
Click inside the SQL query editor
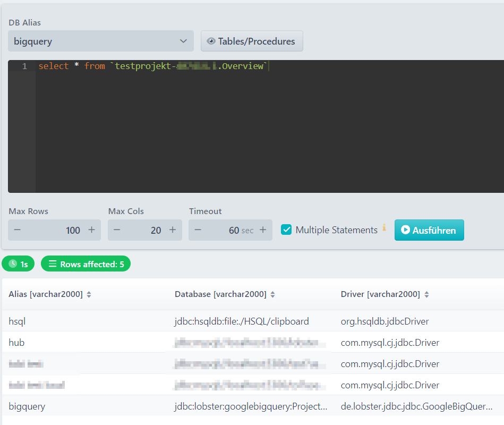[256, 126]
